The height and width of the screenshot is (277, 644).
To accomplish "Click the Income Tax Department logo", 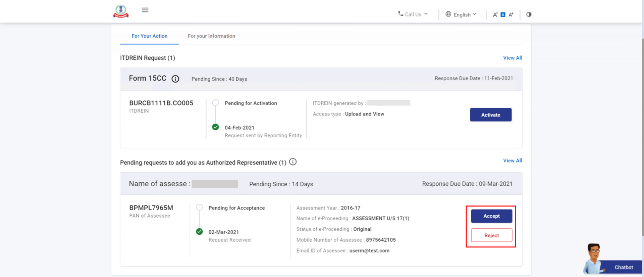I will (121, 11).
